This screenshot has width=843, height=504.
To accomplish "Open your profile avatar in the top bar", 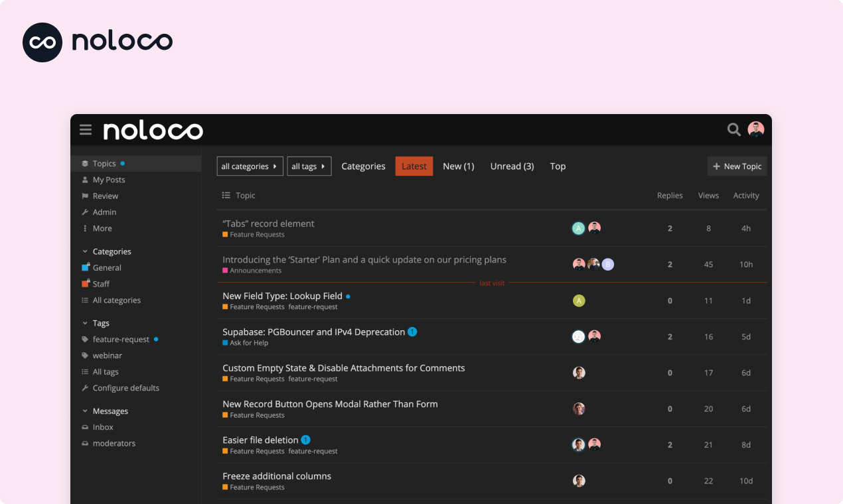I will [755, 129].
